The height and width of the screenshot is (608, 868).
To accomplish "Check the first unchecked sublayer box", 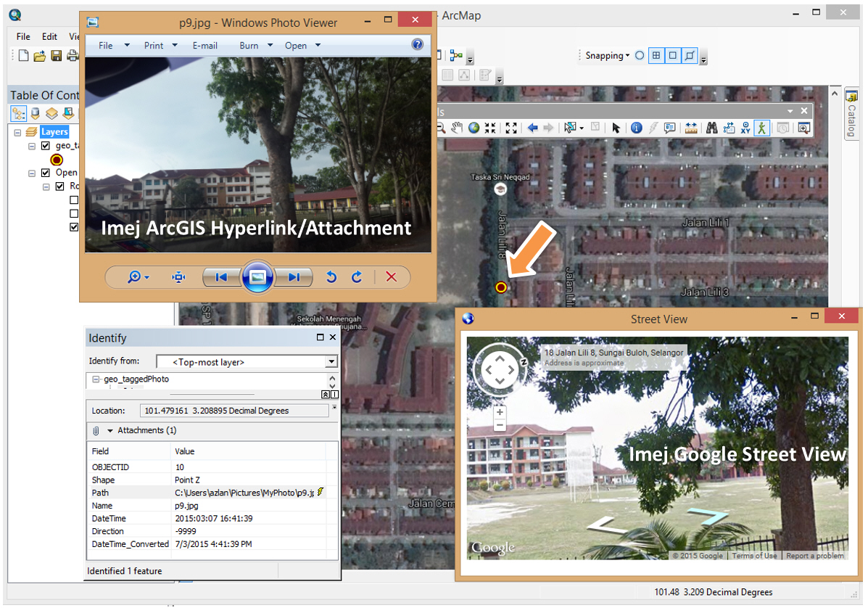I will coord(74,200).
